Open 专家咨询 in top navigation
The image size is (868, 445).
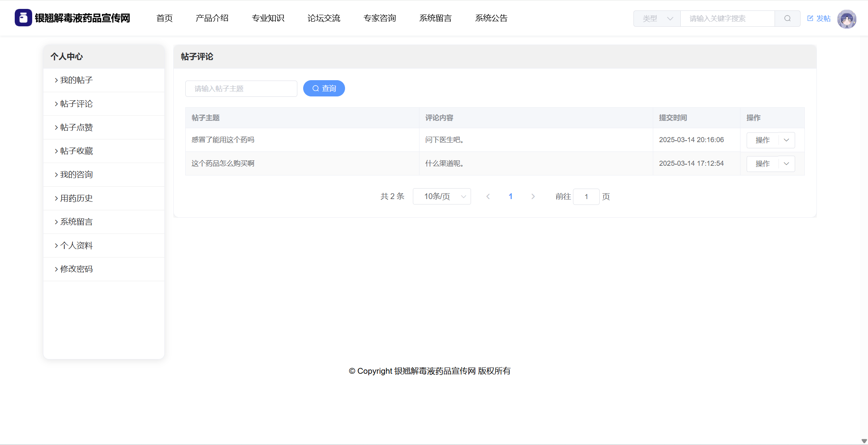coord(380,18)
